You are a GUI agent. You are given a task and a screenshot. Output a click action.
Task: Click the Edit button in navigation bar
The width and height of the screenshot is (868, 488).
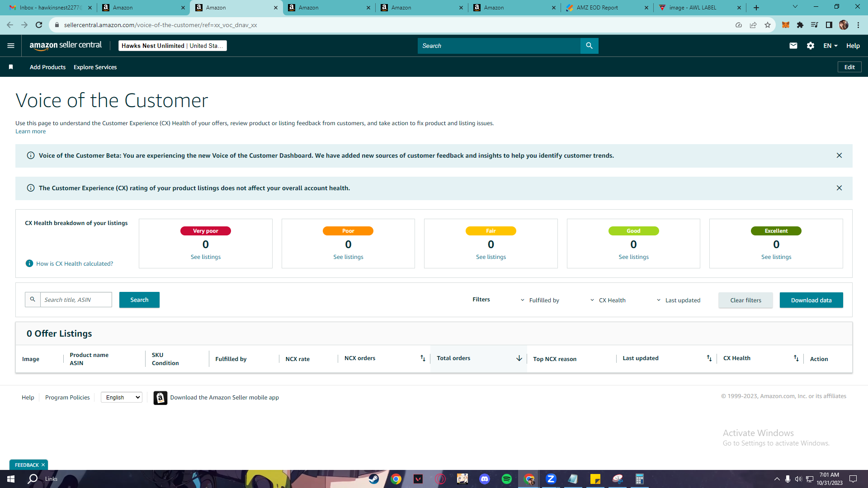pyautogui.click(x=849, y=67)
